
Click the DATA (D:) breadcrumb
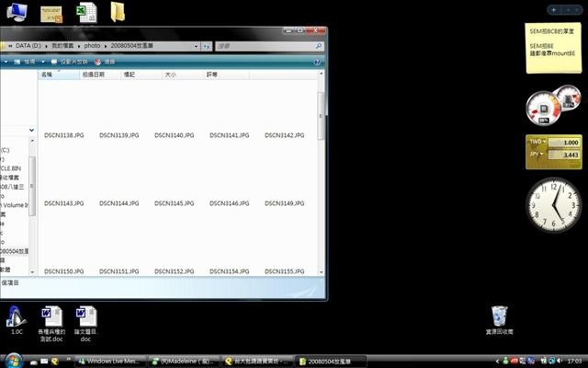click(28, 46)
